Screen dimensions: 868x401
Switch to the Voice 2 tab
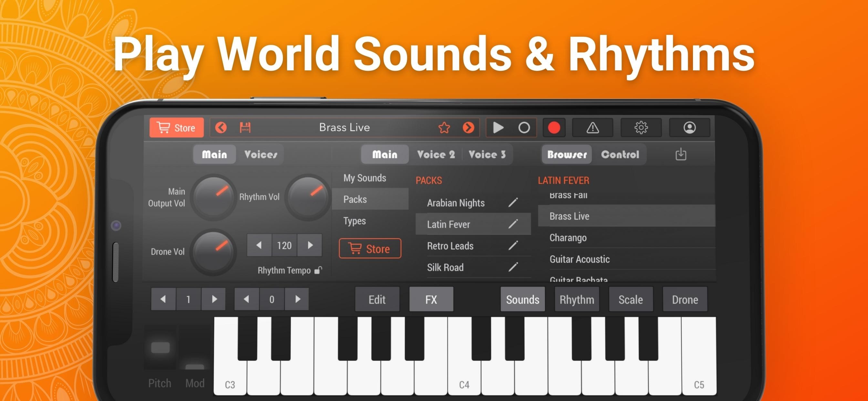436,155
